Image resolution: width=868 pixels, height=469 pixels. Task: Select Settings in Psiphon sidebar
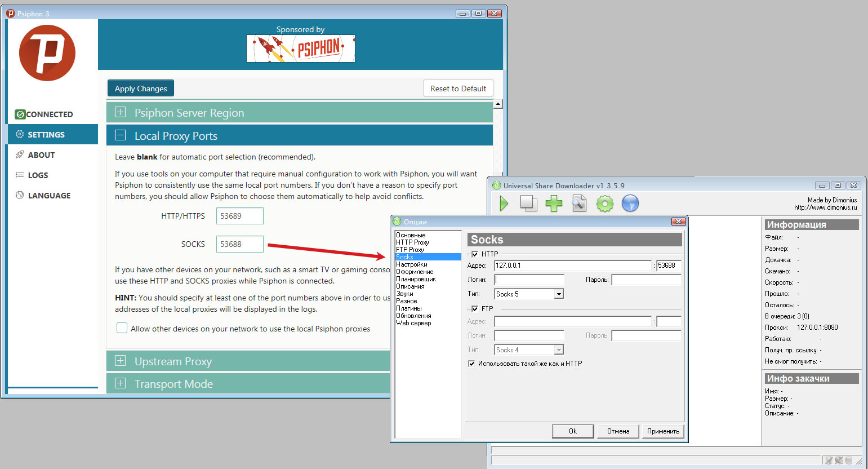coord(53,134)
